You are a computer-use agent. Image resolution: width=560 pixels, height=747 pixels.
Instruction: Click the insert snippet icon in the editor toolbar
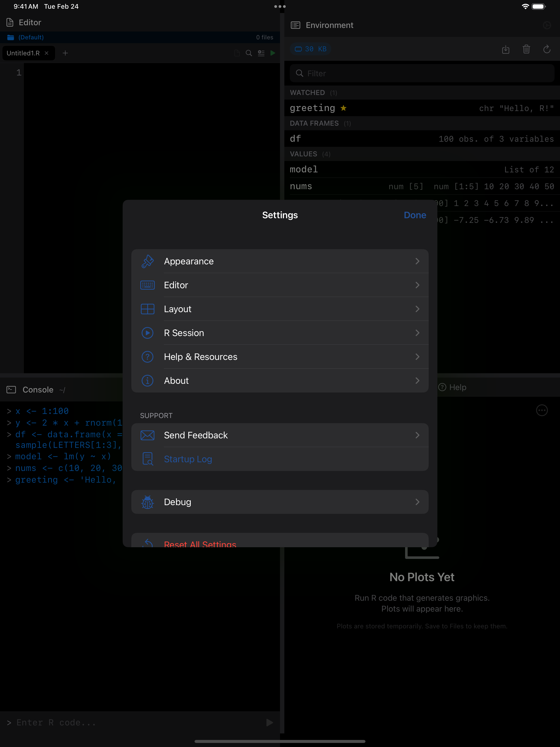click(261, 53)
